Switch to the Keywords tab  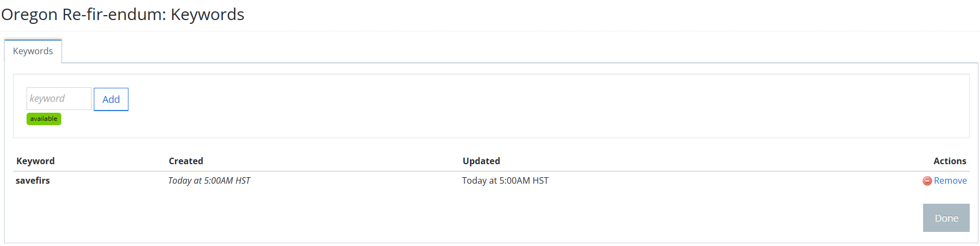click(x=33, y=51)
